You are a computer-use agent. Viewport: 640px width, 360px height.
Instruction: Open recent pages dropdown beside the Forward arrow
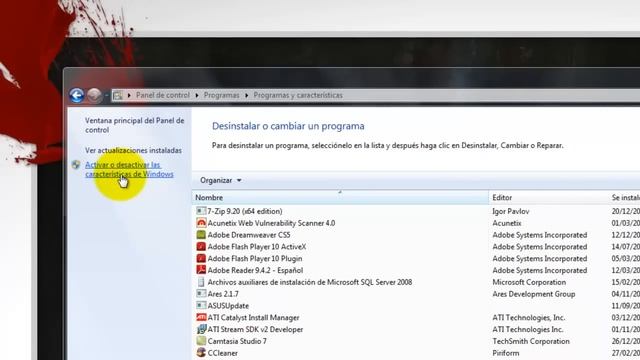(107, 96)
